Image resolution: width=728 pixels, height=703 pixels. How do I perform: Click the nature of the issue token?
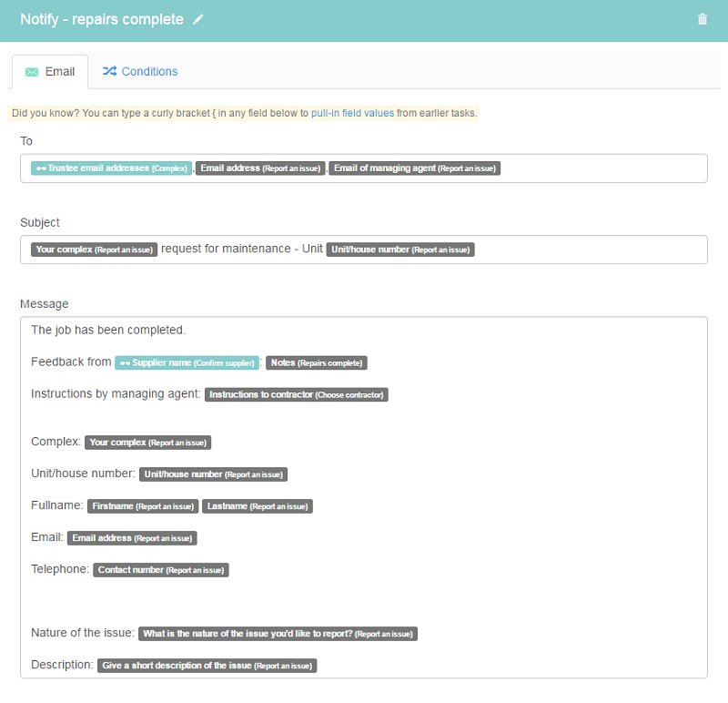[x=278, y=634]
